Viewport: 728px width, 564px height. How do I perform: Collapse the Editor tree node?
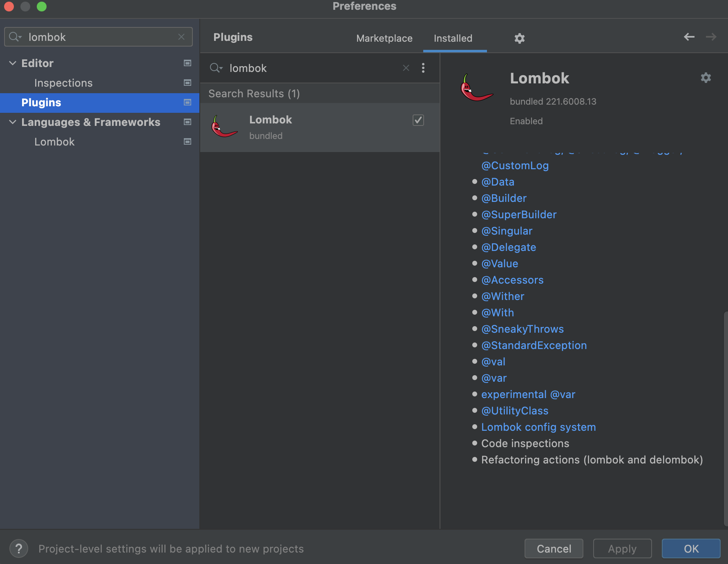click(x=13, y=63)
